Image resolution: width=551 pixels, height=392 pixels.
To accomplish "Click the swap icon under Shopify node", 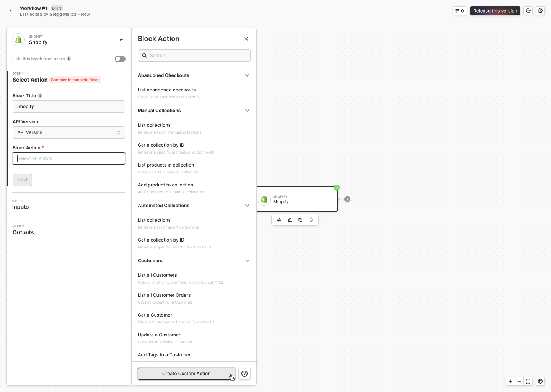I will [279, 220].
